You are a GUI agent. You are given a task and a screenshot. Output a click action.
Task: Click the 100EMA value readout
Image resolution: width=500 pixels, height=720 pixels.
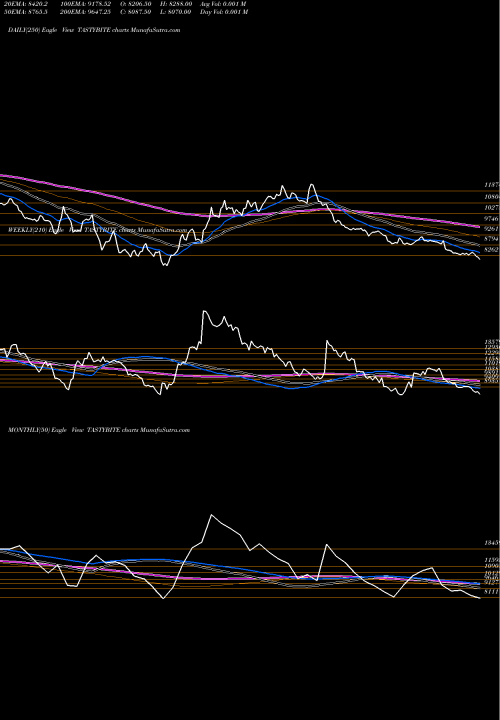tap(85, 4)
